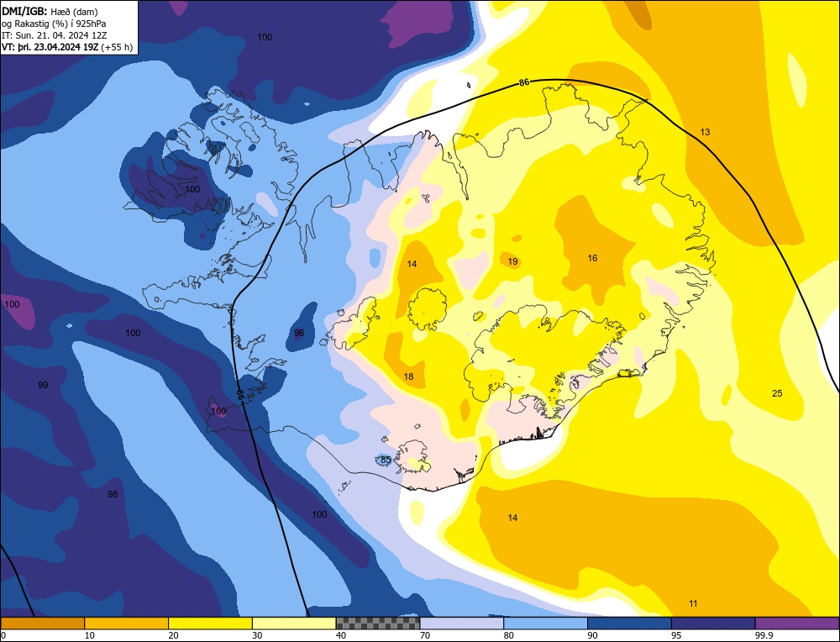Click the humidity value 85 on the map

pos(386,460)
